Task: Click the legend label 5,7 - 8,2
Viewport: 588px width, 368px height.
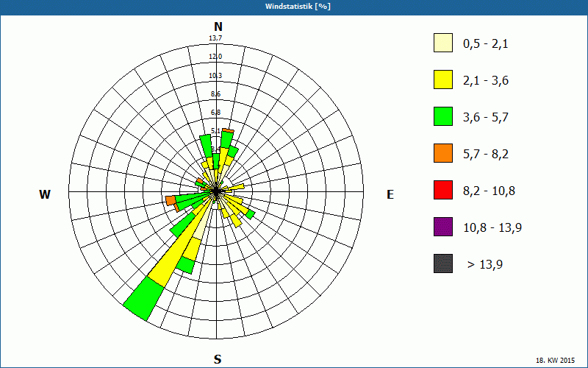Action: pyautogui.click(x=486, y=155)
